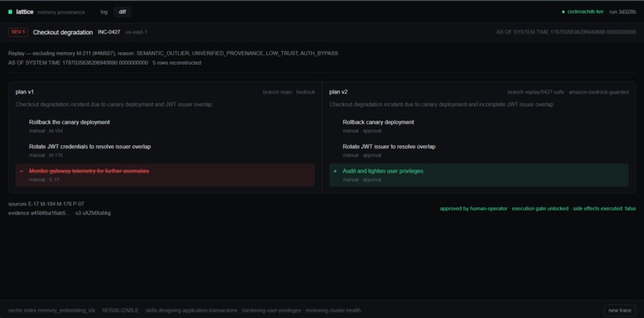Click reviewing-cluster-health skill in status bar

(333, 310)
